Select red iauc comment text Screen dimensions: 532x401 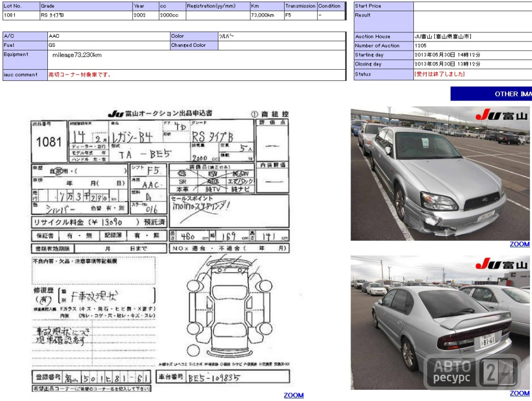pyautogui.click(x=80, y=74)
